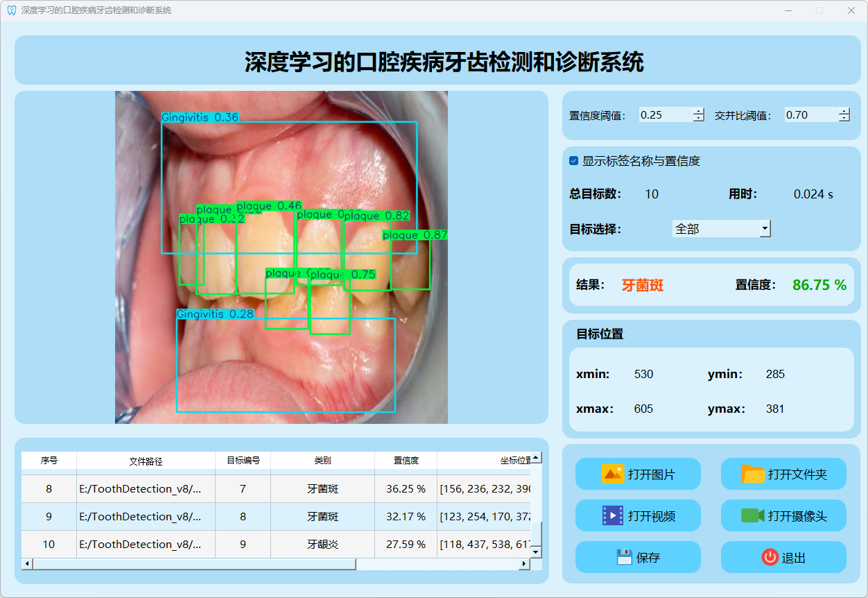
Task: Click the table's vertical scrollbar up arrow
Action: point(536,458)
